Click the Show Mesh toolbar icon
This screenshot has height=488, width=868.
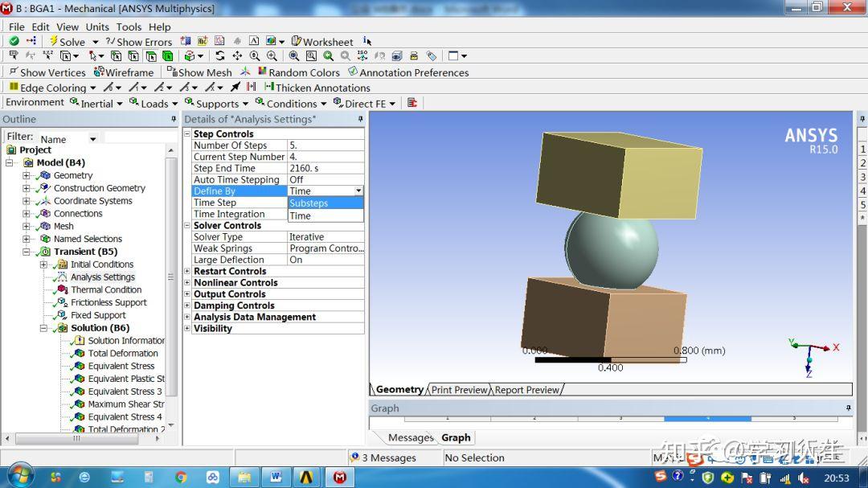[199, 72]
